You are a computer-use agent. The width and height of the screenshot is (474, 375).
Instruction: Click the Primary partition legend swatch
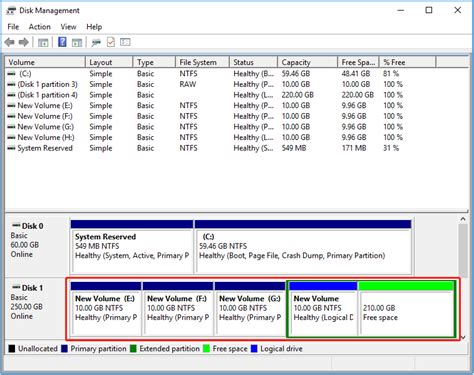64,349
